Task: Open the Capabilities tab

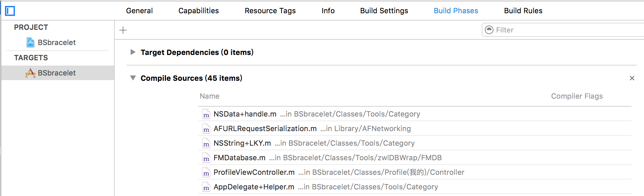Action: [x=199, y=11]
